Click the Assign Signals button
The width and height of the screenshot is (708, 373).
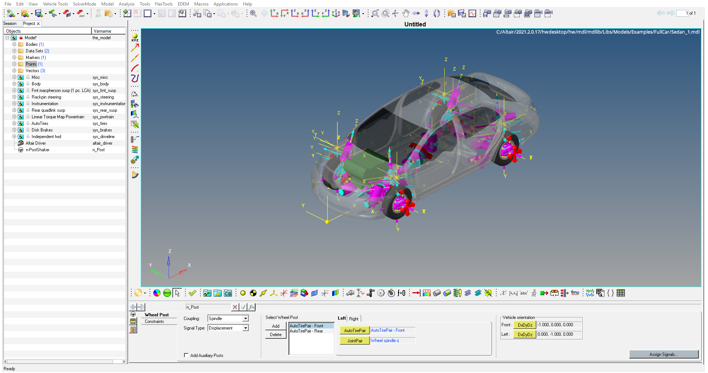coord(663,354)
